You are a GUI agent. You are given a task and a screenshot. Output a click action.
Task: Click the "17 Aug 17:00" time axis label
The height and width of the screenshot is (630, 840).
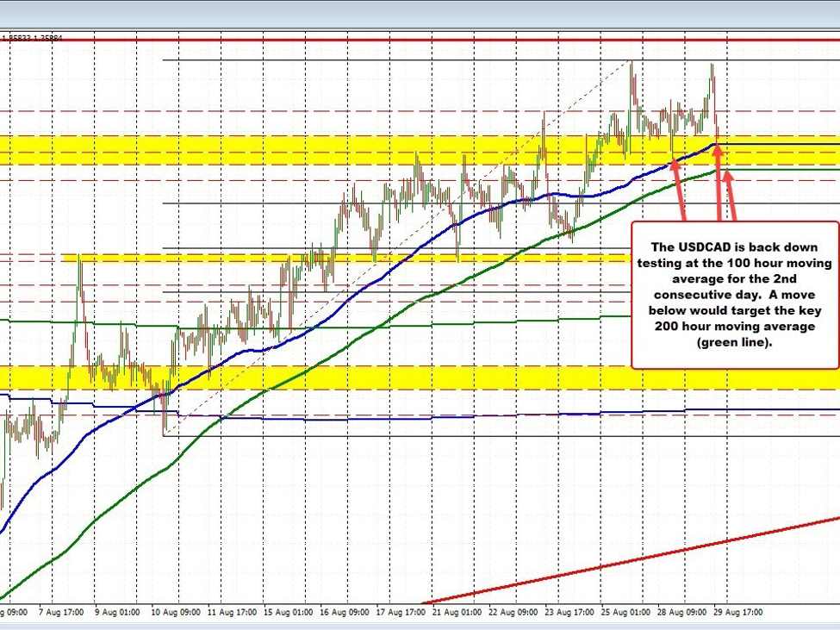[x=400, y=612]
